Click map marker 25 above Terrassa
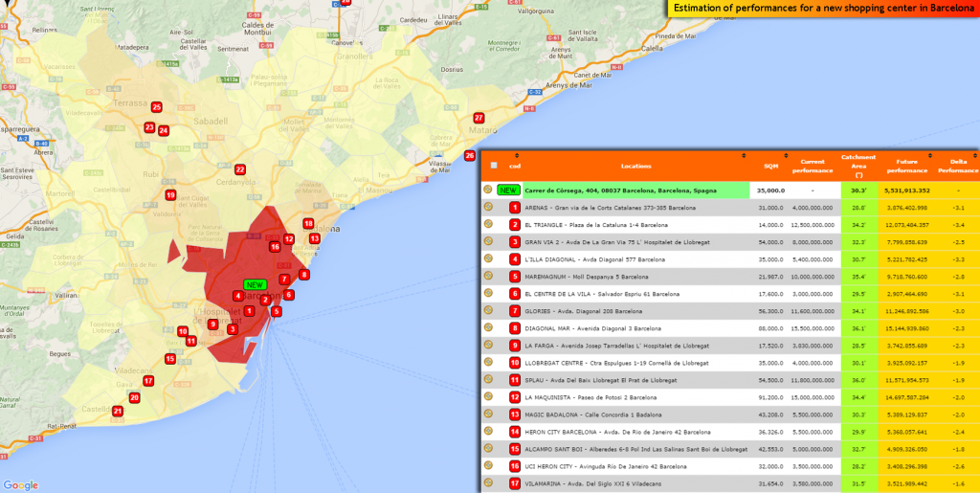Screen dimensions: 980x493 point(157,107)
